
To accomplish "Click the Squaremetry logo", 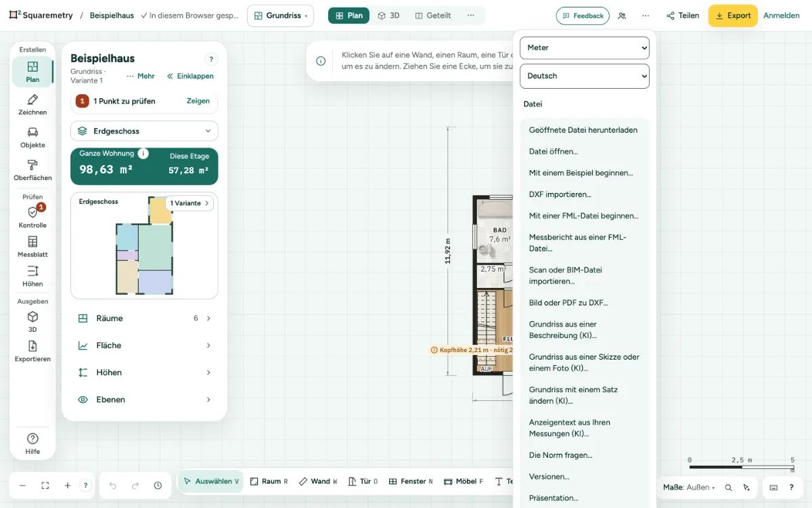I will 41,16.
